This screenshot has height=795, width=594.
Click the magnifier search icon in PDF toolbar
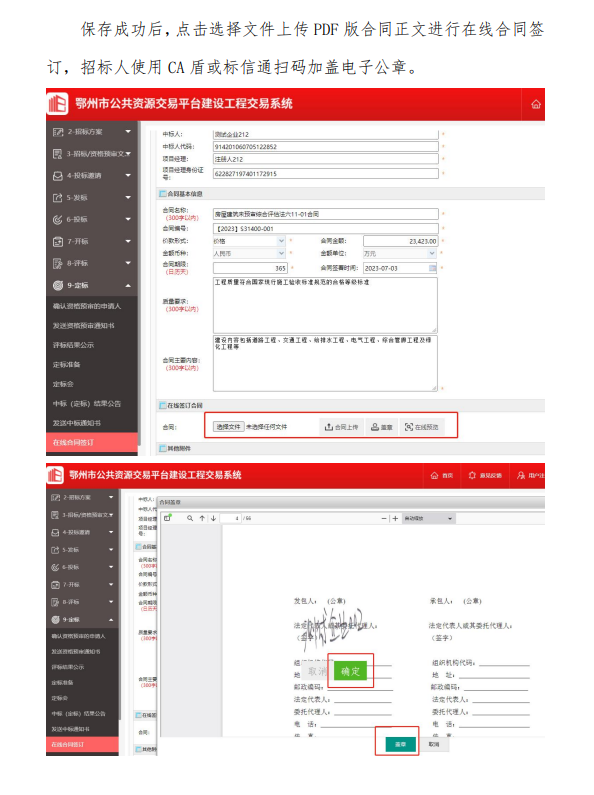(x=190, y=518)
